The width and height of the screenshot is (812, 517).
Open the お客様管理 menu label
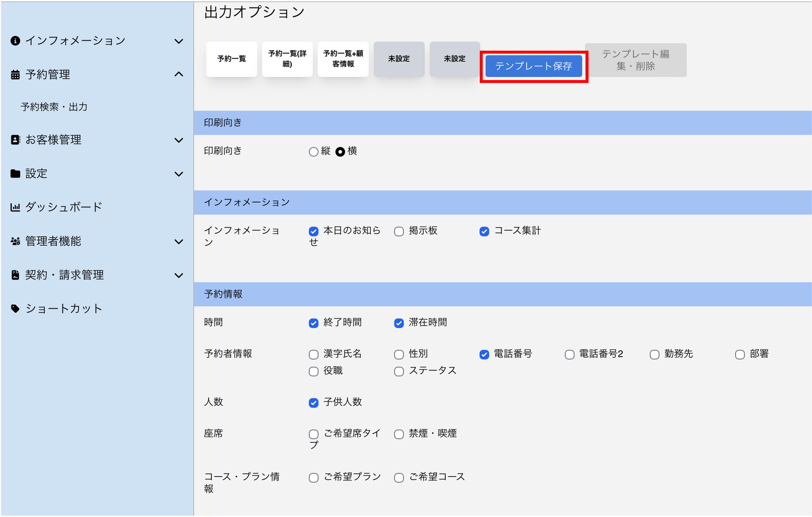(53, 140)
